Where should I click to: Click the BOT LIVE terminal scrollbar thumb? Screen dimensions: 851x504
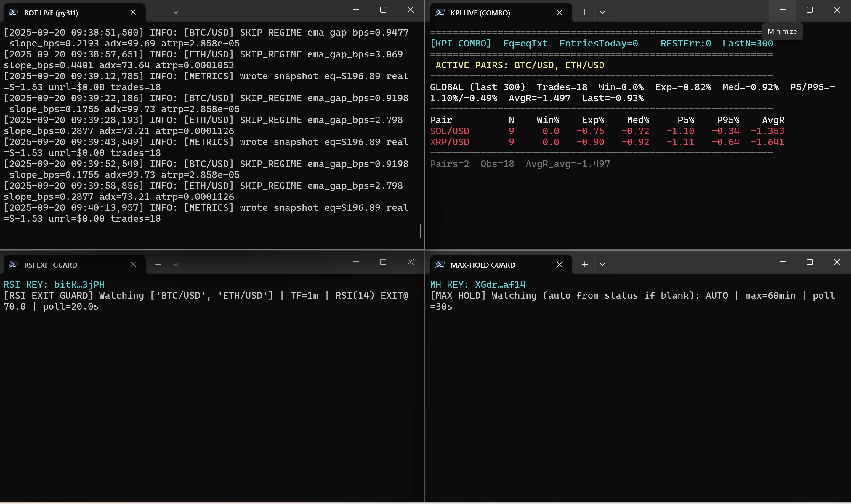click(420, 231)
